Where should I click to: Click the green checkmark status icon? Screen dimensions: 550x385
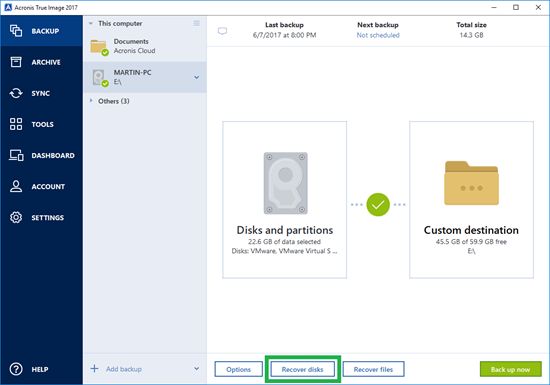tap(378, 204)
